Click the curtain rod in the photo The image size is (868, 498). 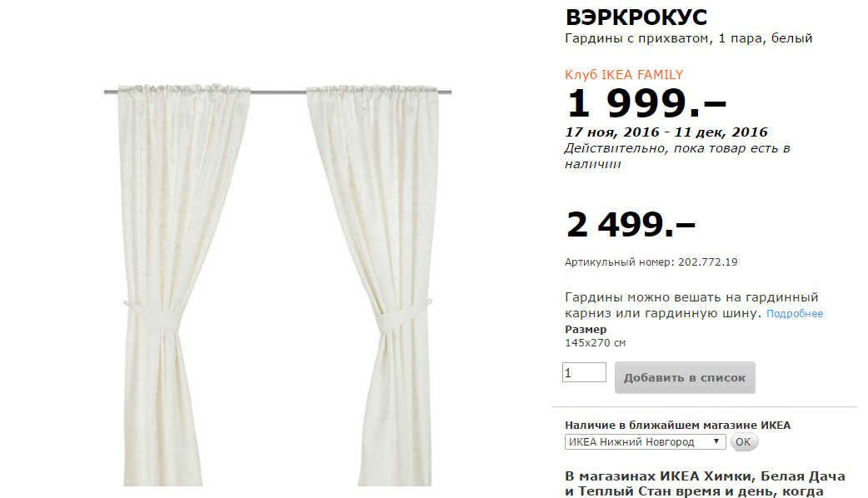[278, 92]
